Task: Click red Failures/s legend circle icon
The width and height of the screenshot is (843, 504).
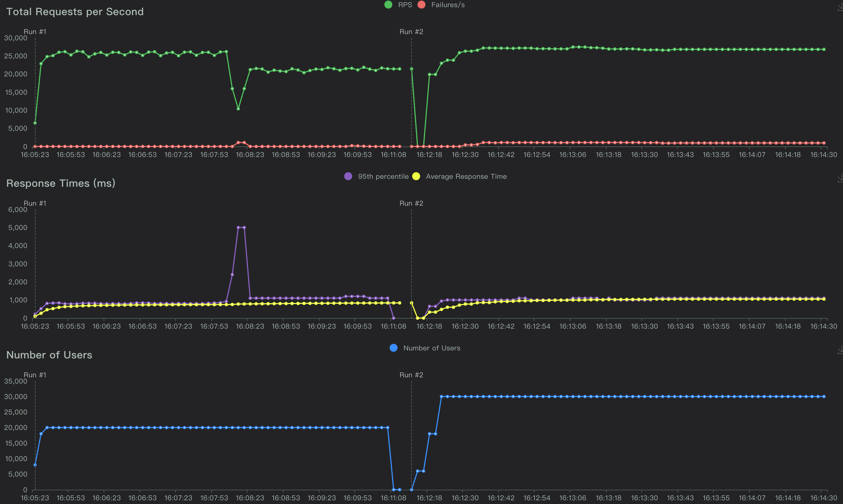Action: 421,5
